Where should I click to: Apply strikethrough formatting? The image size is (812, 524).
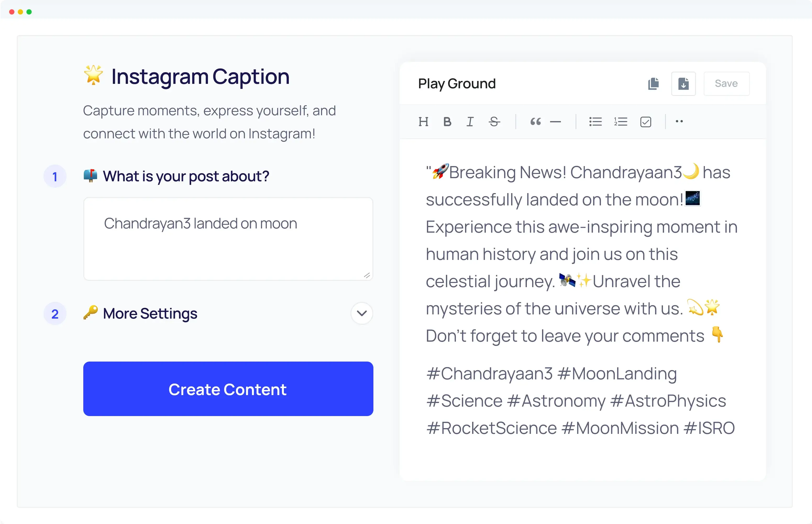494,122
